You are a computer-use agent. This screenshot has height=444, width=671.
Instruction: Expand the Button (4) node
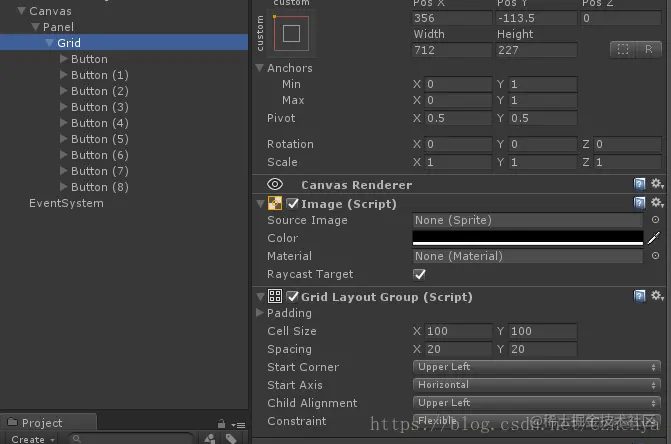[63, 123]
